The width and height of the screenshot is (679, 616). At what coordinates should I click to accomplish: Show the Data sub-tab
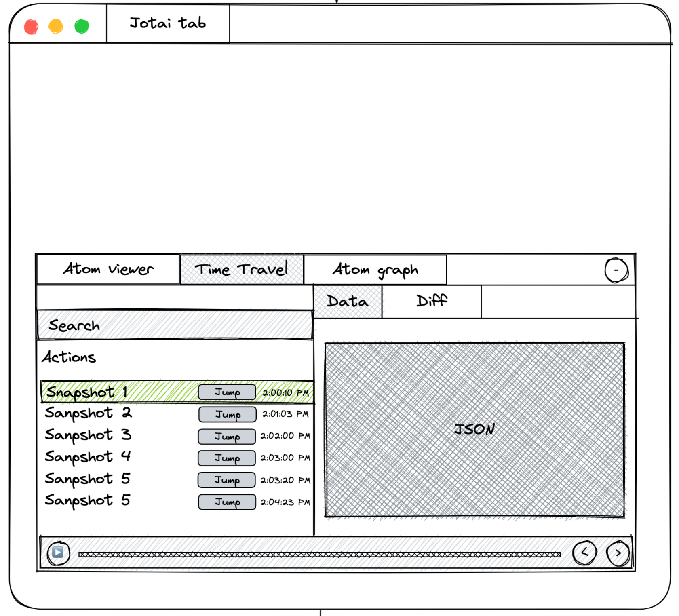[x=348, y=302]
